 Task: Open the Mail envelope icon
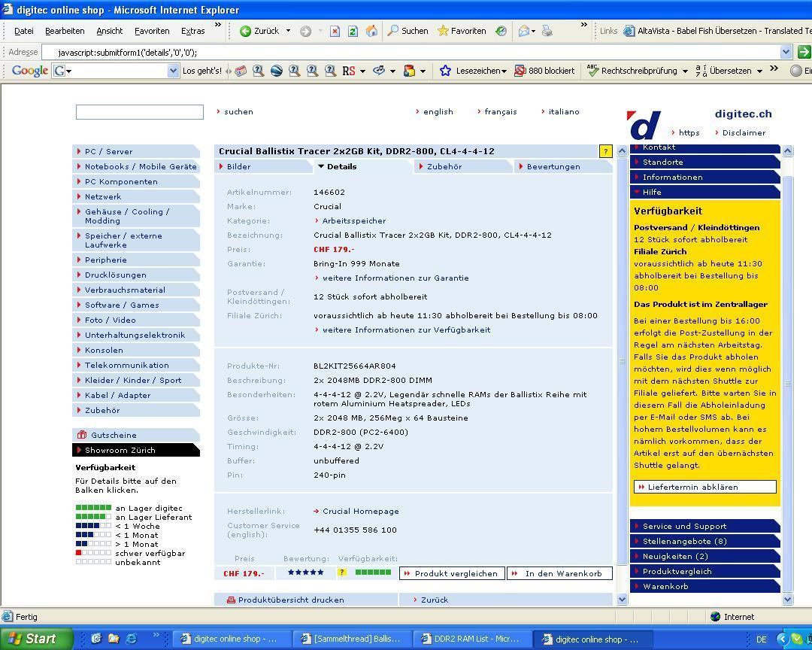pos(524,31)
